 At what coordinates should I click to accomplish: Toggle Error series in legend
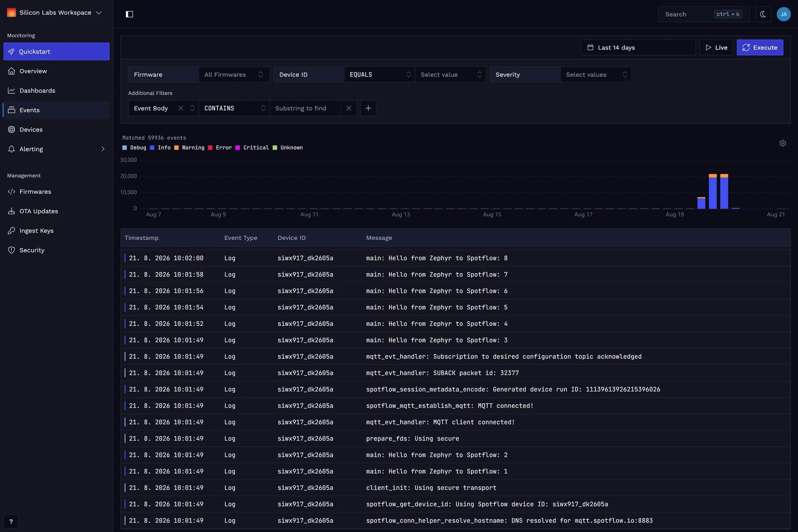click(220, 148)
